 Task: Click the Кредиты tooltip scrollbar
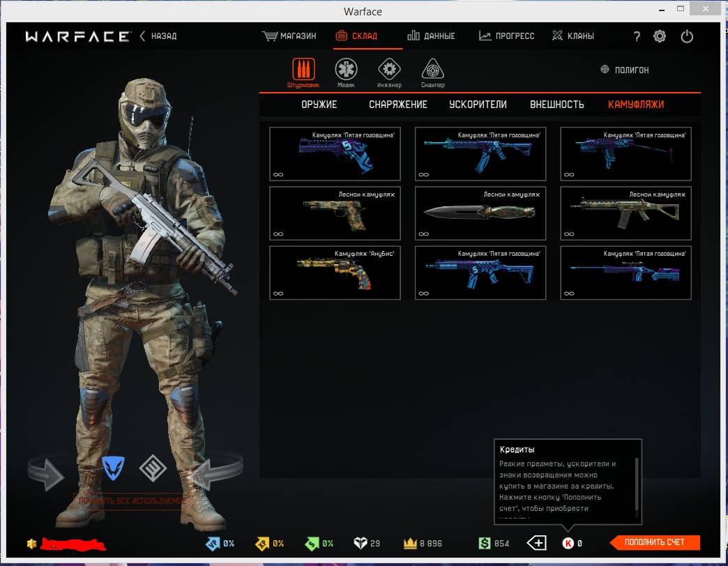pyautogui.click(x=637, y=484)
